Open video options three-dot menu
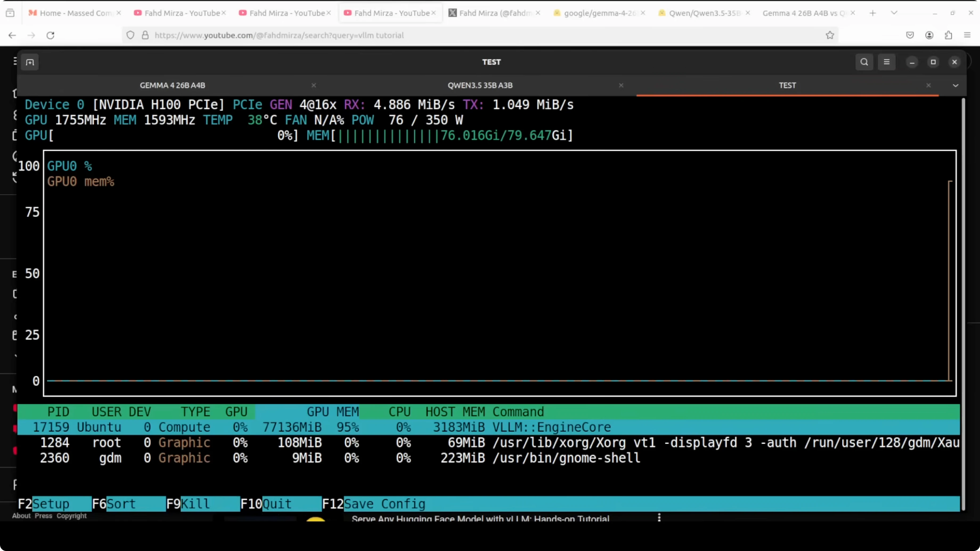The width and height of the screenshot is (980, 551). pyautogui.click(x=659, y=517)
